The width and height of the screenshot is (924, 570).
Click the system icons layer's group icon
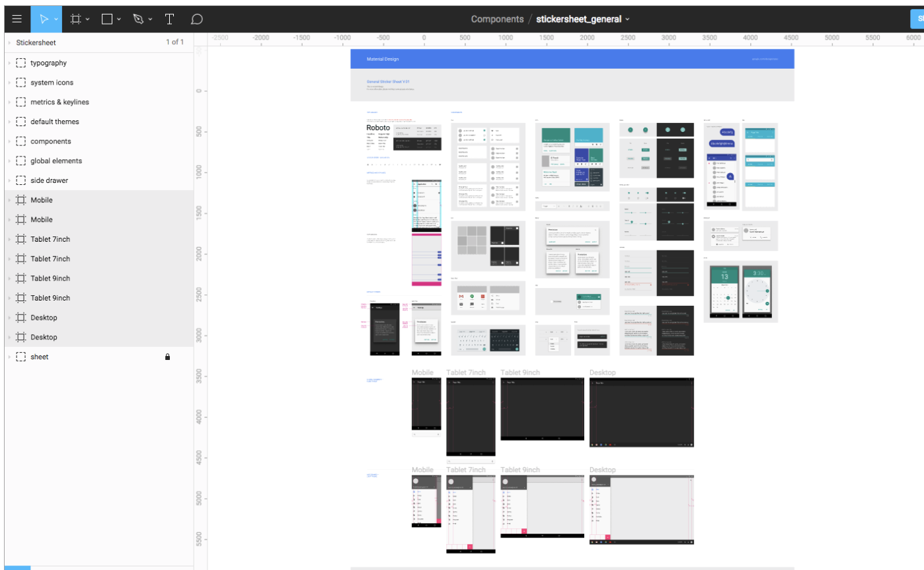(20, 83)
